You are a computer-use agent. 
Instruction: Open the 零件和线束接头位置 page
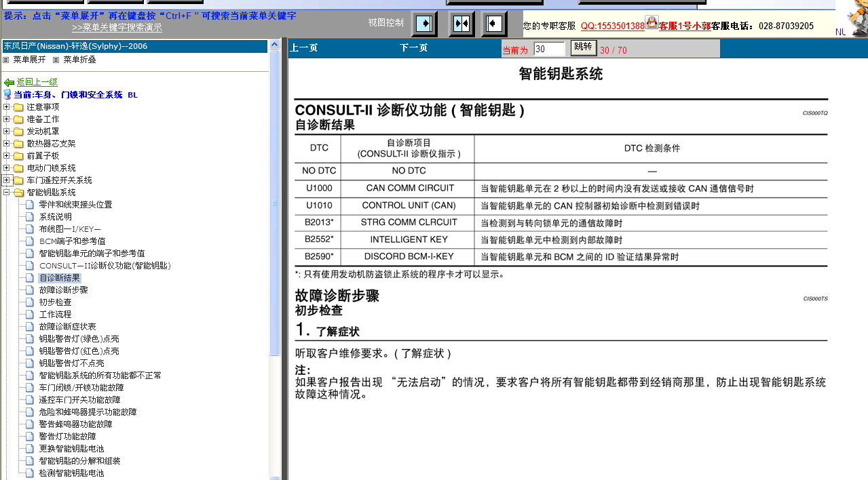(75, 205)
